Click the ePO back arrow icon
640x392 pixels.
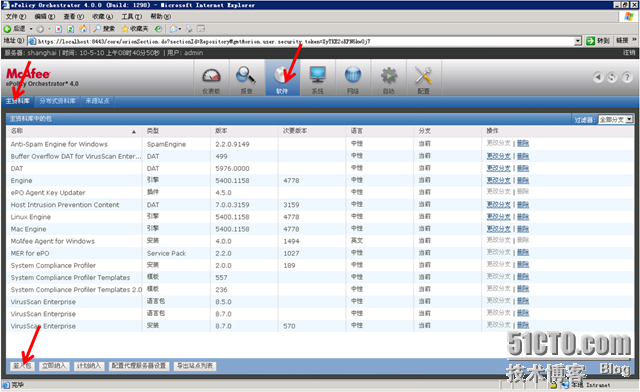coord(598,77)
